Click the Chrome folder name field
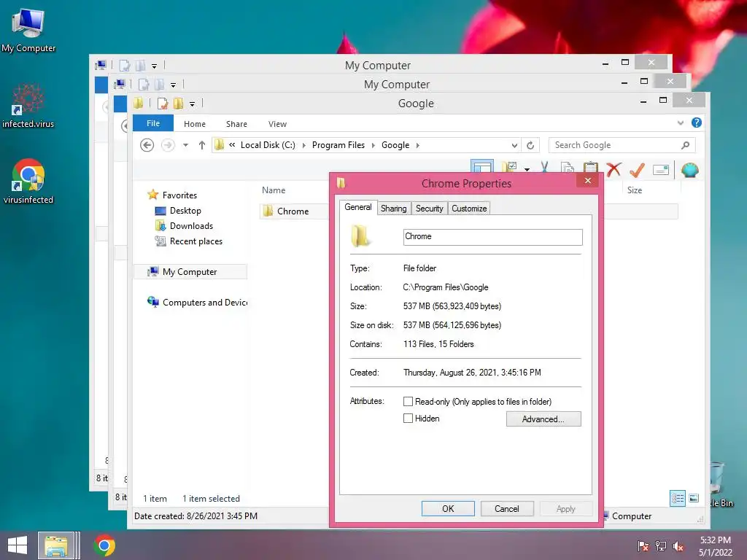This screenshot has width=747, height=560. click(492, 237)
